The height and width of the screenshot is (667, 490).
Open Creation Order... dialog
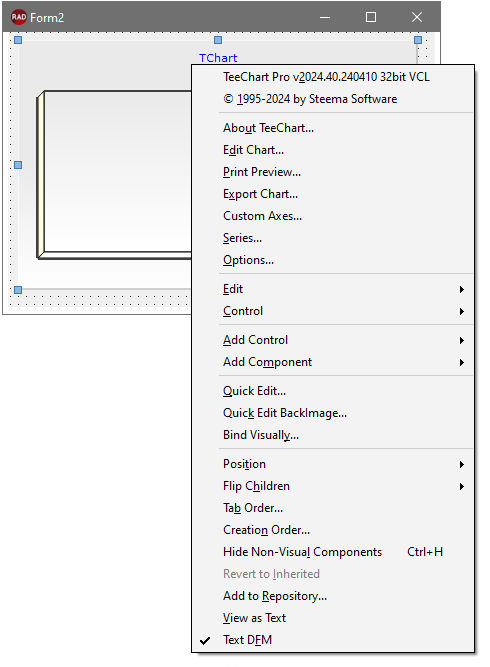(x=333, y=530)
